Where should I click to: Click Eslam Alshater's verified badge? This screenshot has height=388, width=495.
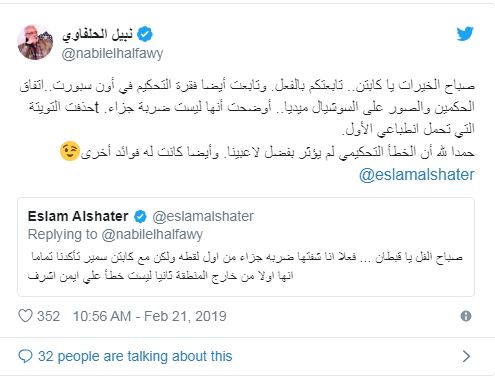coord(140,217)
